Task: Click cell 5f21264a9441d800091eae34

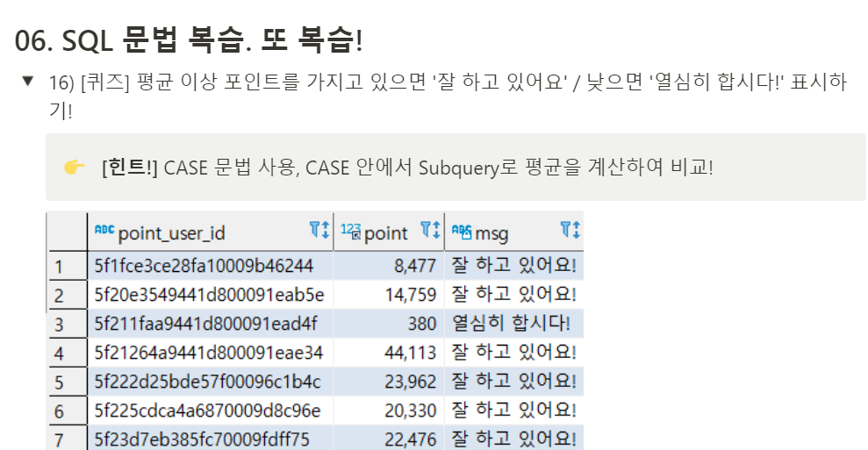Action: (211, 352)
